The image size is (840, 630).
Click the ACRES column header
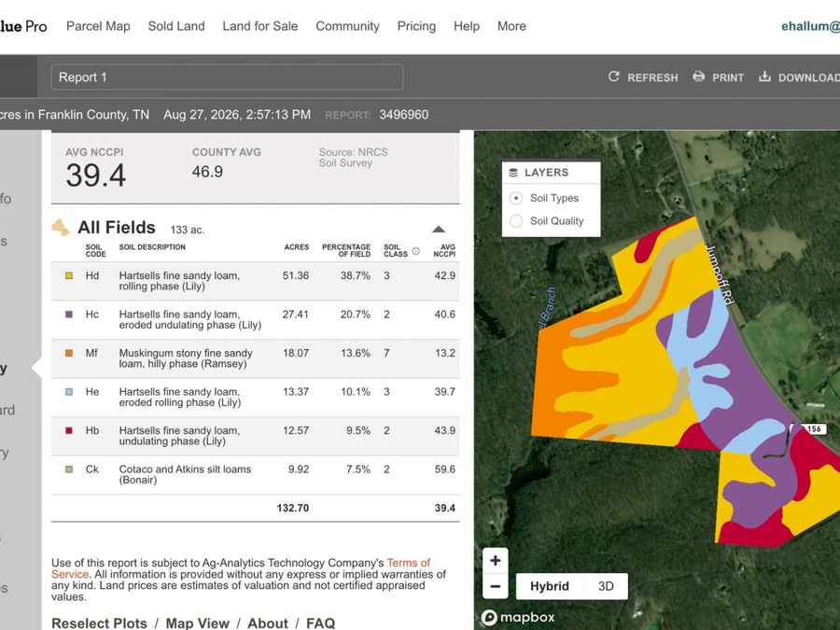coord(297,247)
